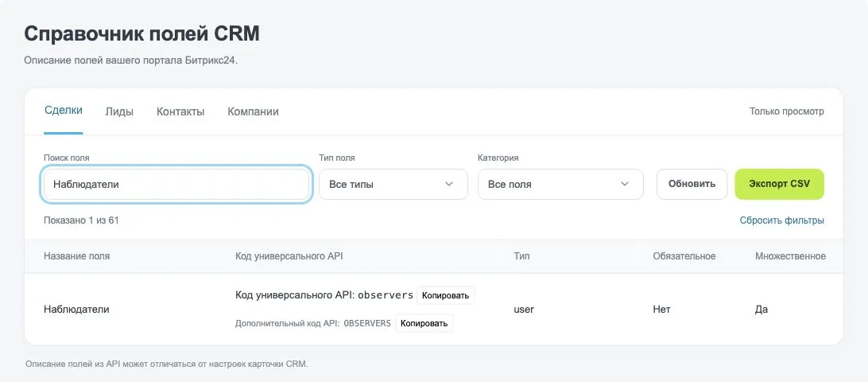This screenshot has height=382, width=868.
Task: Click the Тип поля dropdown chevron
Action: click(449, 184)
